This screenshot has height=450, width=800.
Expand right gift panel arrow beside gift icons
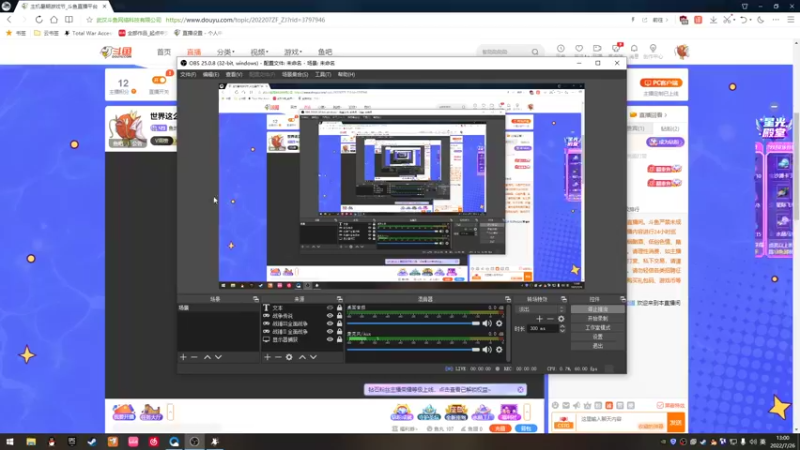coord(527,412)
